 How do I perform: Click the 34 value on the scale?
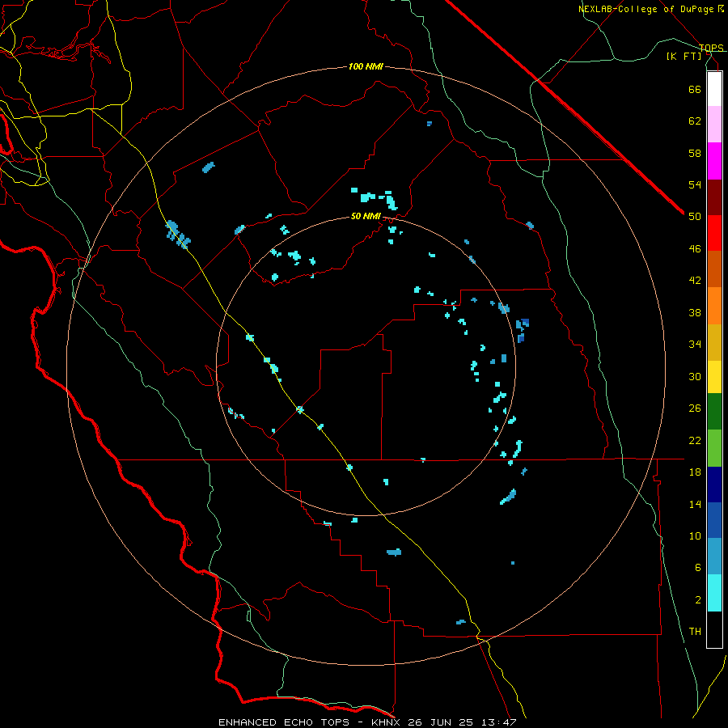coord(695,345)
